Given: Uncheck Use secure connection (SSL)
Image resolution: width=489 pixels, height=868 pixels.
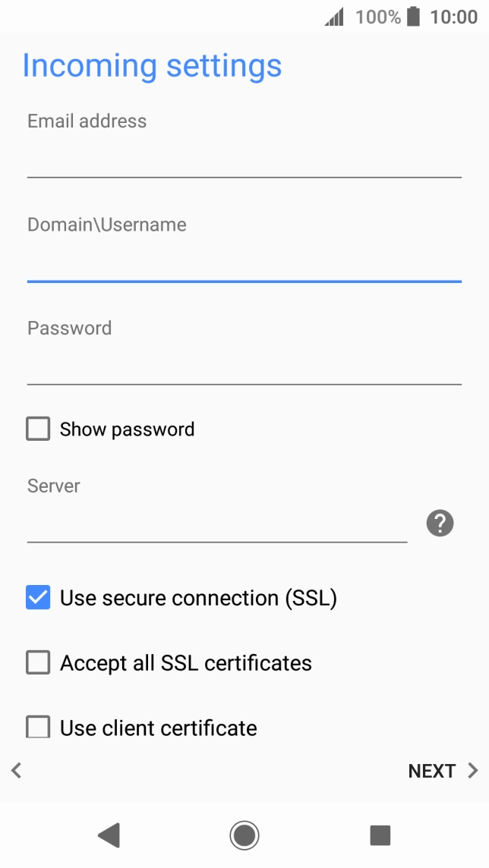Looking at the screenshot, I should 38,598.
